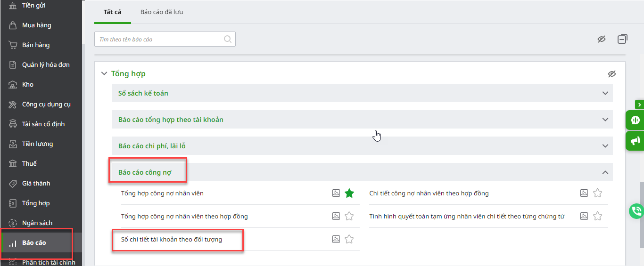Click the Công cụ dụng cụ tools icon

tap(13, 105)
